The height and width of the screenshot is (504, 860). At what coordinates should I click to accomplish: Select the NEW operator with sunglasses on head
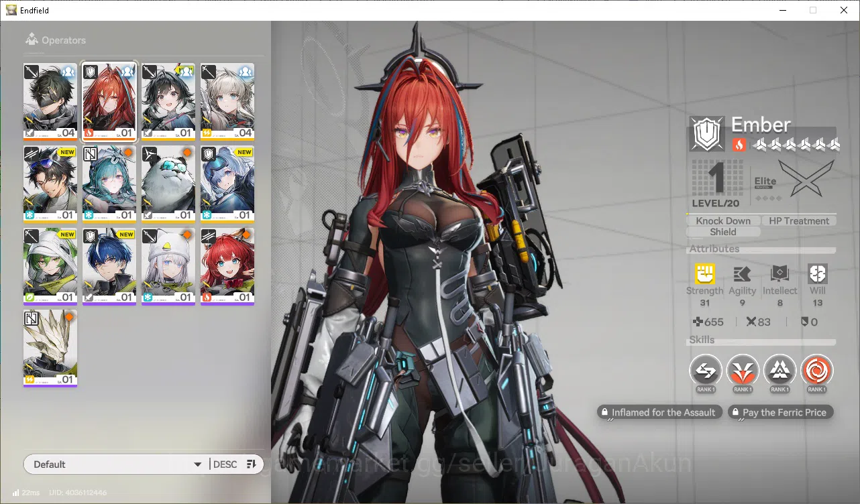click(x=50, y=184)
